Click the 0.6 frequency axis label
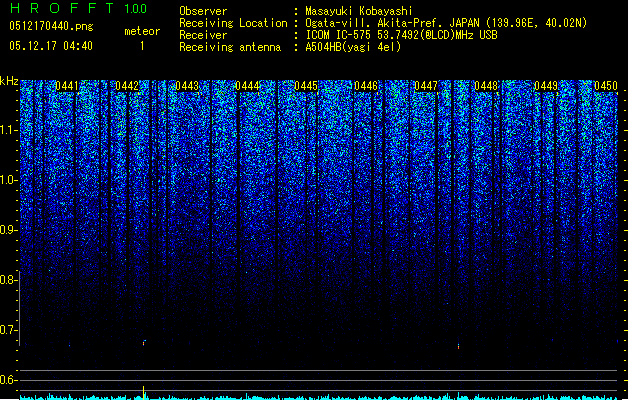 7,380
